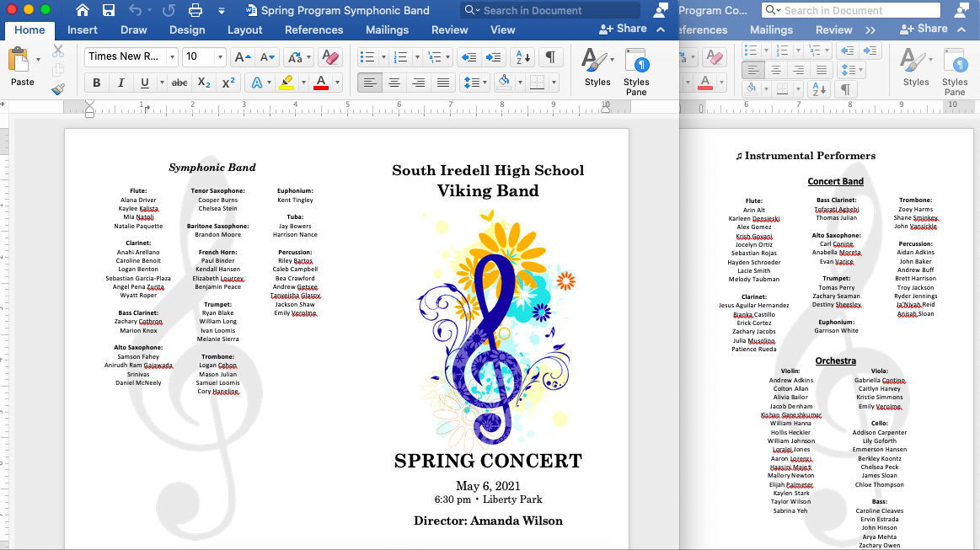Click Share beside the View tab
This screenshot has height=550, width=980.
[623, 29]
